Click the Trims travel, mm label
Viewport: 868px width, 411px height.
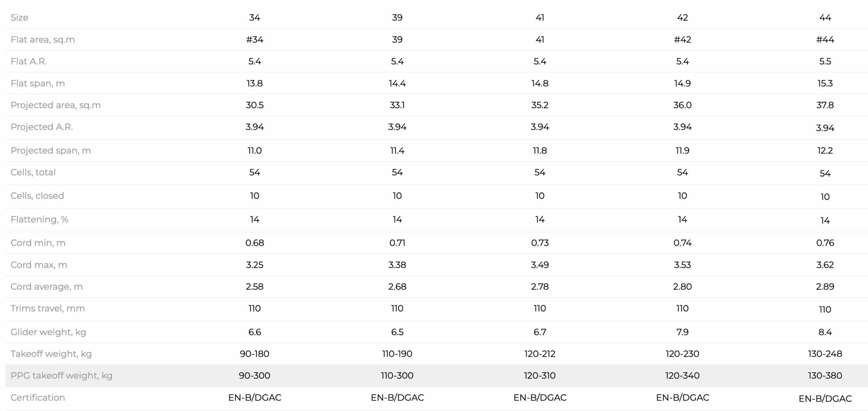48,308
